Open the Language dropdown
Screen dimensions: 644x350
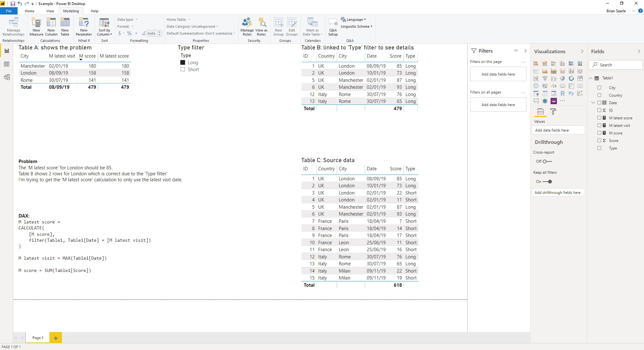point(353,20)
